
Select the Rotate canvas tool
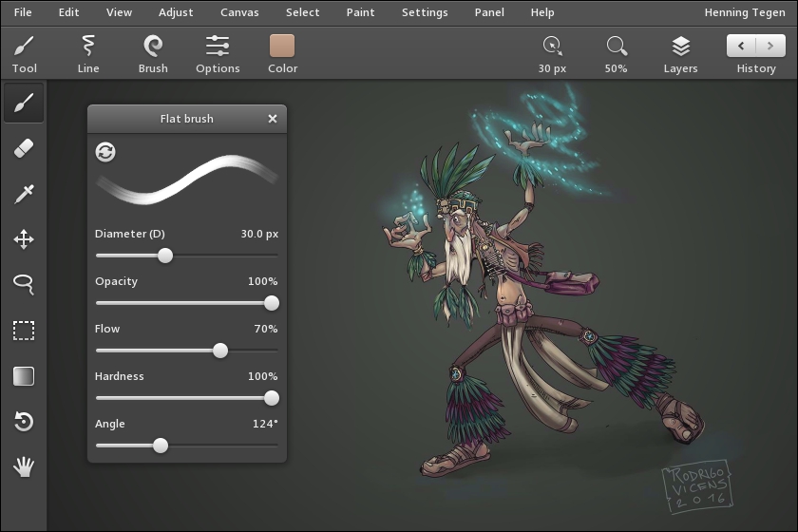[x=24, y=422]
